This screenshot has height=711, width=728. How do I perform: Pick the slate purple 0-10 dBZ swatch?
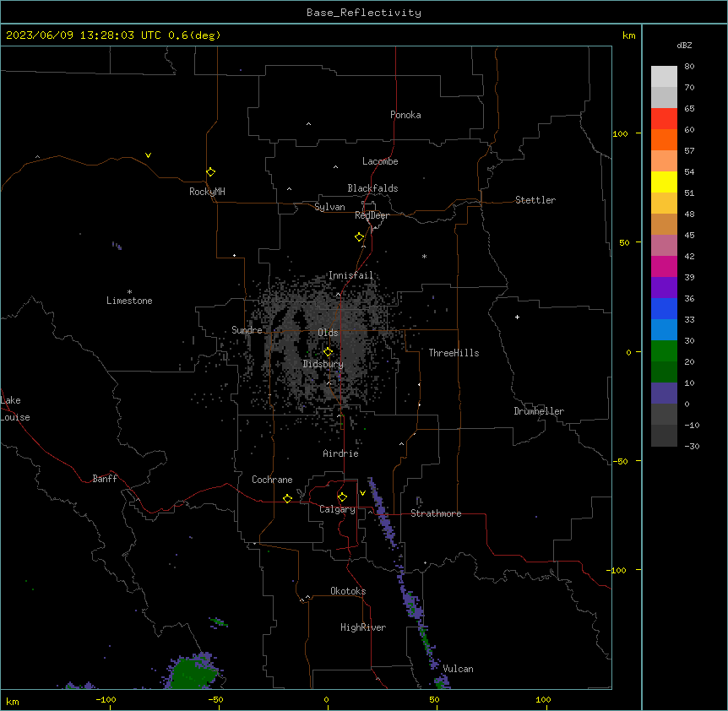coord(664,393)
